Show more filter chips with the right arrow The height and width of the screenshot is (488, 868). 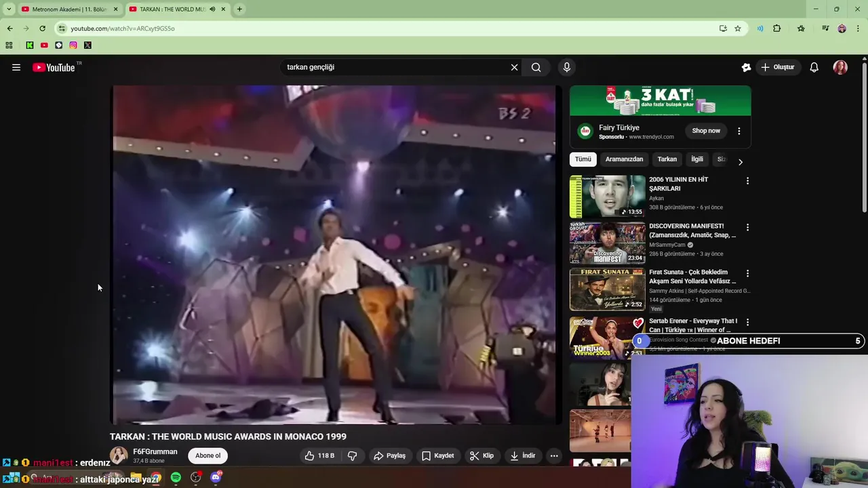(x=740, y=162)
